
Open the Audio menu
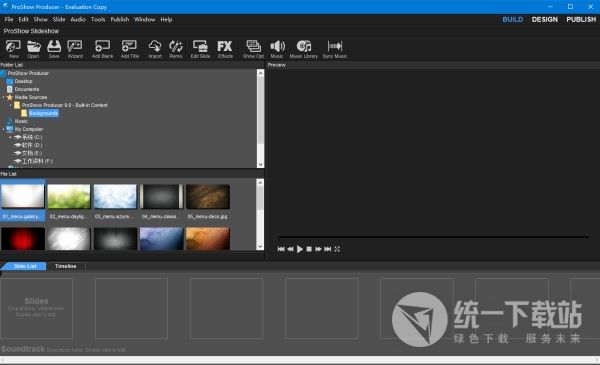[78, 19]
